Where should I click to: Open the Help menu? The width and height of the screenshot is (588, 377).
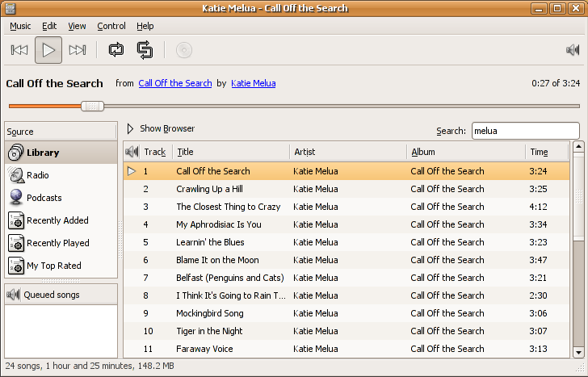pos(145,26)
